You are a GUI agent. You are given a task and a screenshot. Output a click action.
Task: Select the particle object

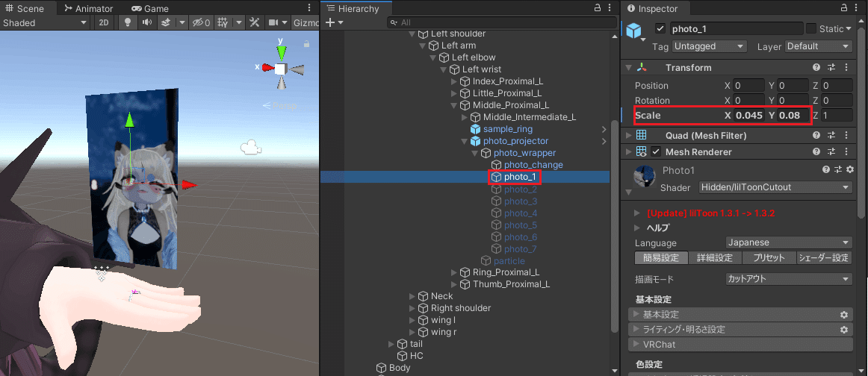pos(509,260)
